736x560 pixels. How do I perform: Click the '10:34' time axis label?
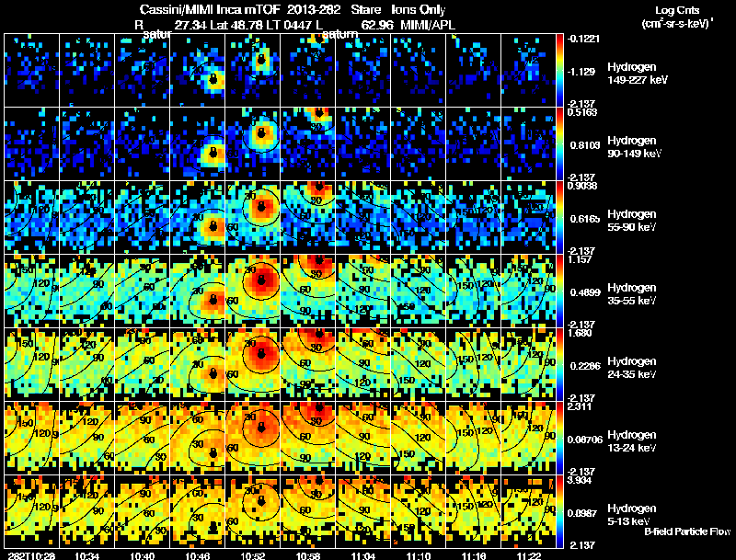(x=86, y=555)
